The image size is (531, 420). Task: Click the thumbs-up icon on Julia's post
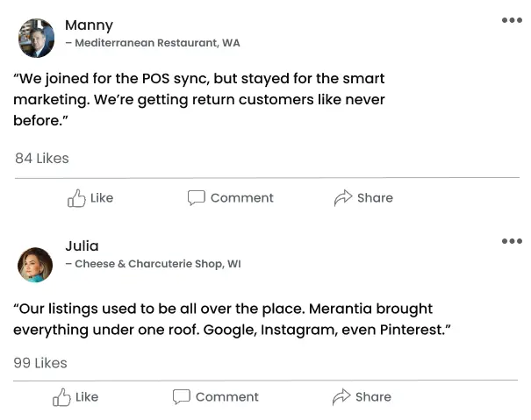tap(61, 397)
